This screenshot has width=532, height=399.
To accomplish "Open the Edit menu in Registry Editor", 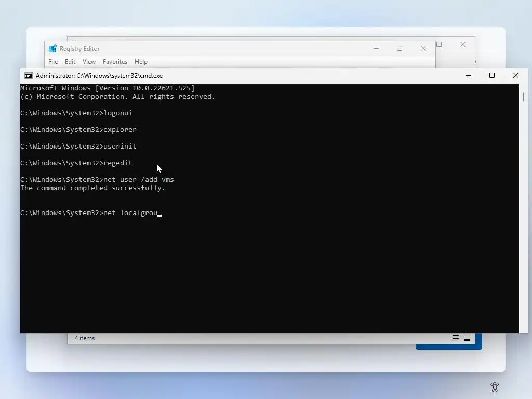I will 70,62.
